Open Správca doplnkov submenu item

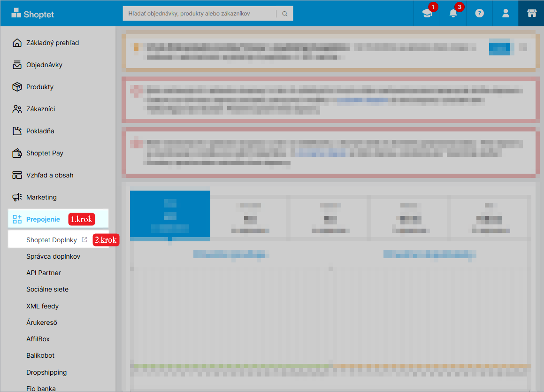coord(53,256)
